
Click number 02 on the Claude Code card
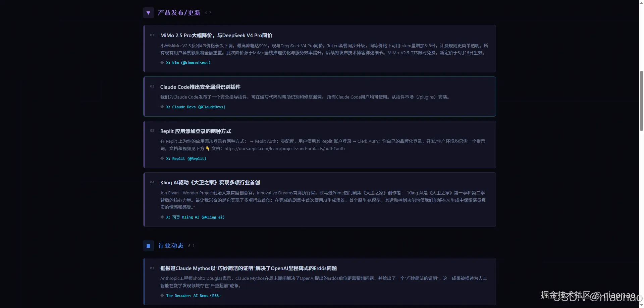coord(152,86)
